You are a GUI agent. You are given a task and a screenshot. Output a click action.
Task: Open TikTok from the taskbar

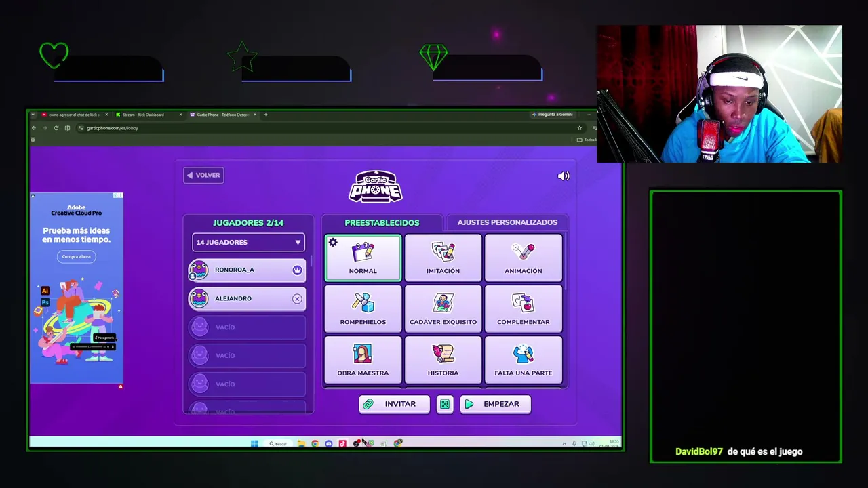tap(342, 444)
